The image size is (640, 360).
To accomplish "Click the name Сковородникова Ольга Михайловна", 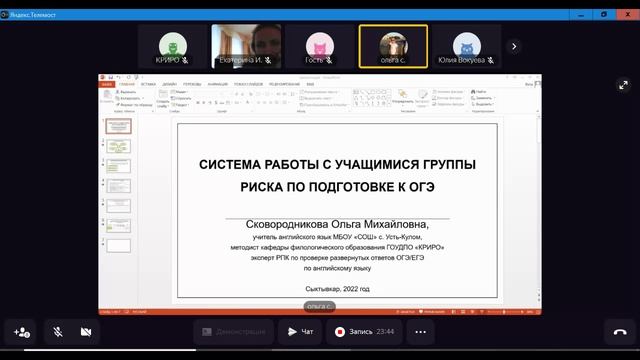I will coord(337,224).
